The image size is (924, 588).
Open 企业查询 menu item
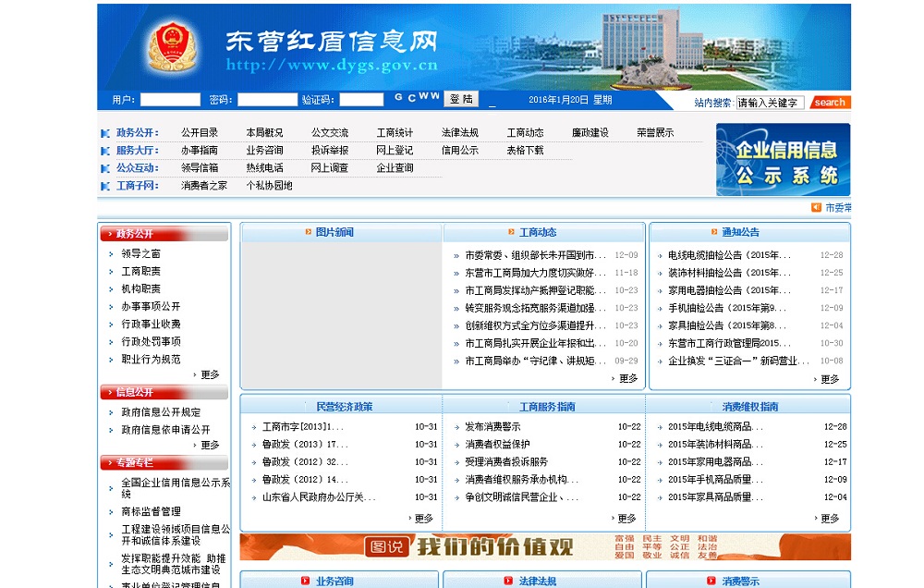tap(395, 168)
